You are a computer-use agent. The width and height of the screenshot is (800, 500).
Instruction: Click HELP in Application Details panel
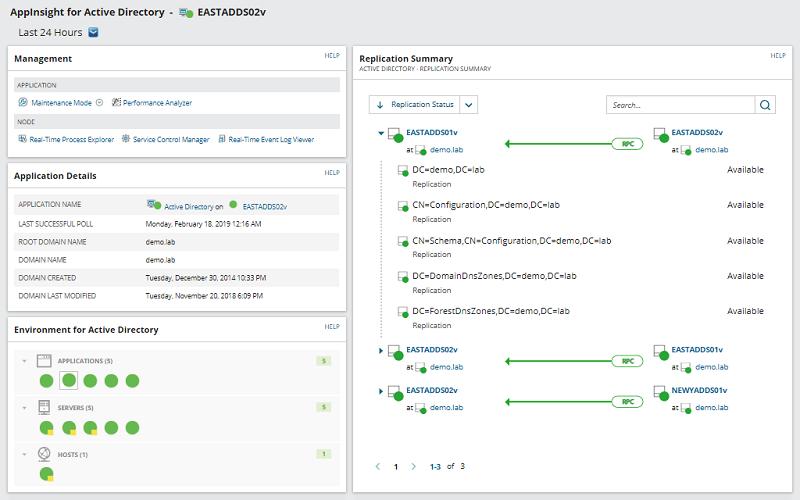pyautogui.click(x=332, y=172)
